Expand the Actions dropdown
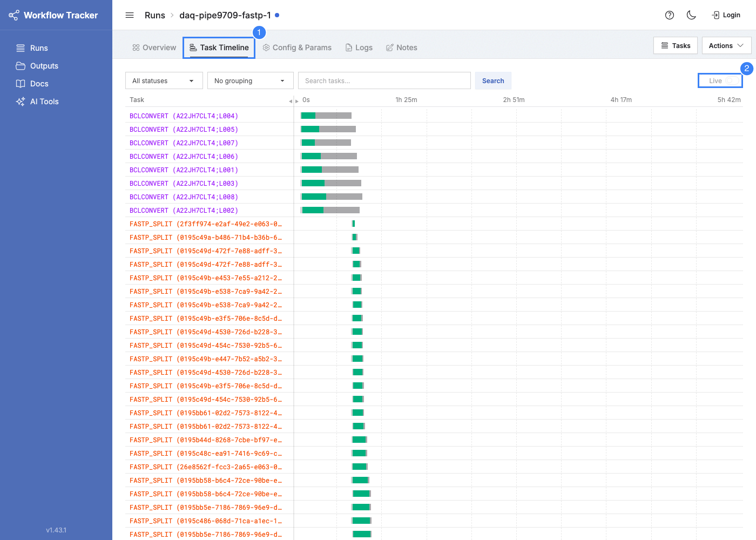Screen dimensions: 756x540 [x=726, y=46]
